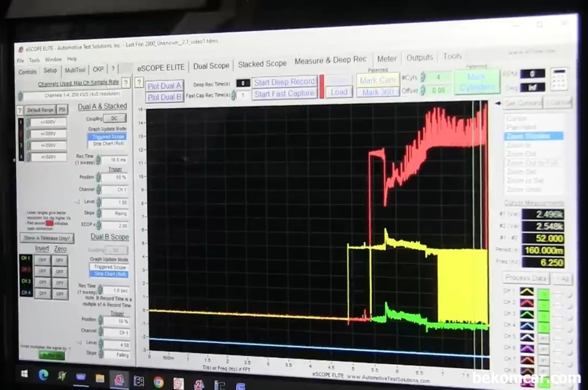Click CH 3 green waveform icon
588x390 pixels.
point(526,314)
